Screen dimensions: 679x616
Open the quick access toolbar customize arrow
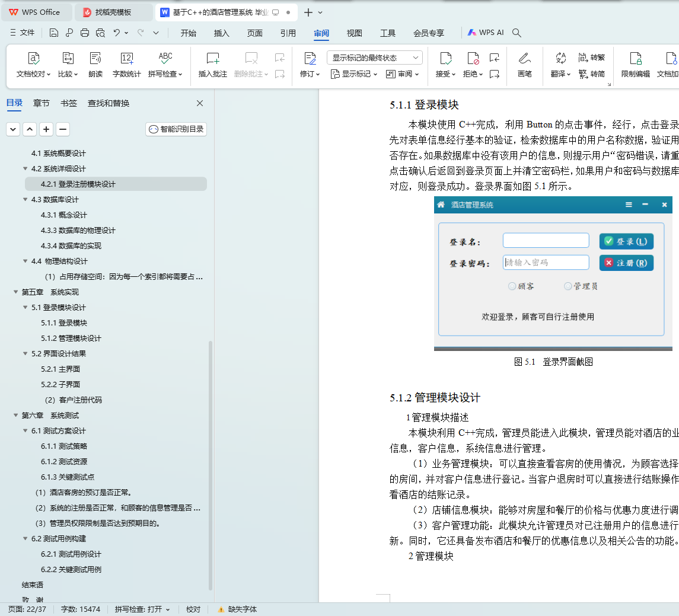pos(156,33)
